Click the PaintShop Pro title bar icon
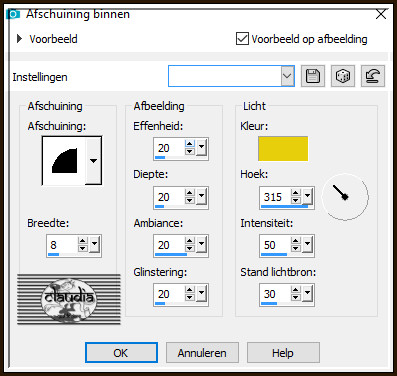Viewport: 397px width, 376px height. (14, 14)
